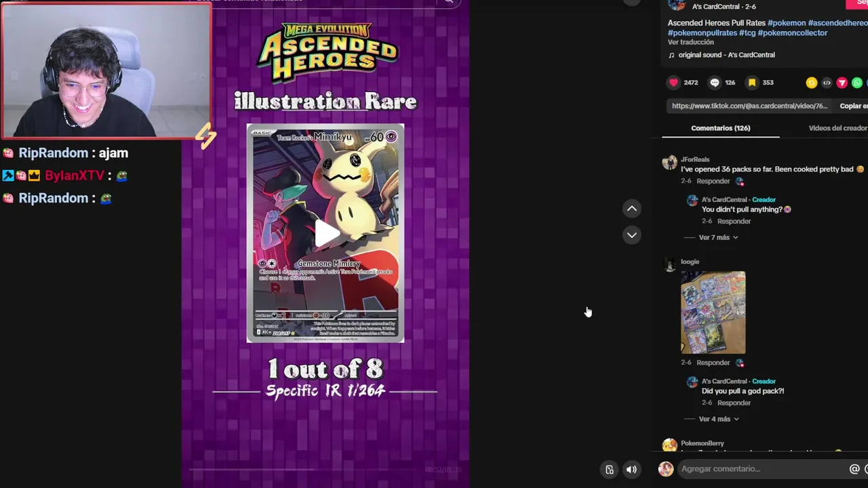Expand "Ver 4 más" replies
Viewport: 868px width, 488px height.
coord(718,419)
